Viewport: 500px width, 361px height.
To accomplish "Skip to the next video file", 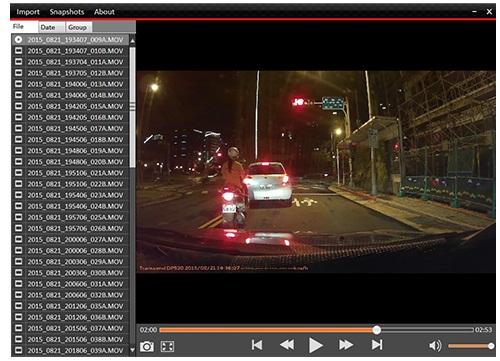I will click(x=377, y=345).
